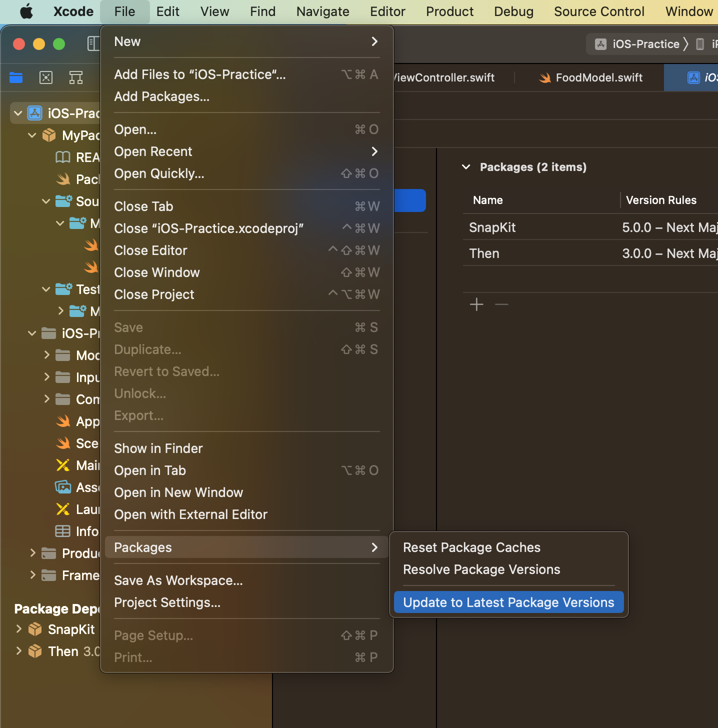The height and width of the screenshot is (728, 718).
Task: Click the SnapKit package dependency icon
Action: point(35,629)
